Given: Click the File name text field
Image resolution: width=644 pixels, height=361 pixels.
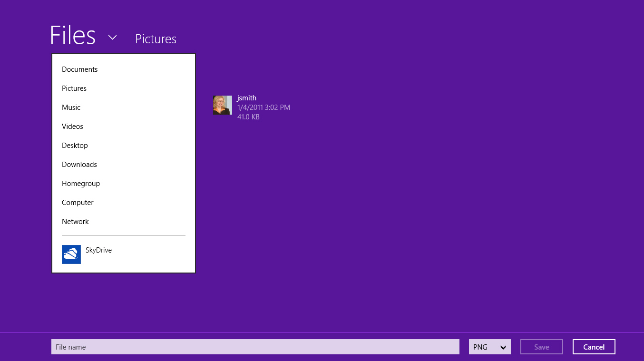Looking at the screenshot, I should (255, 347).
